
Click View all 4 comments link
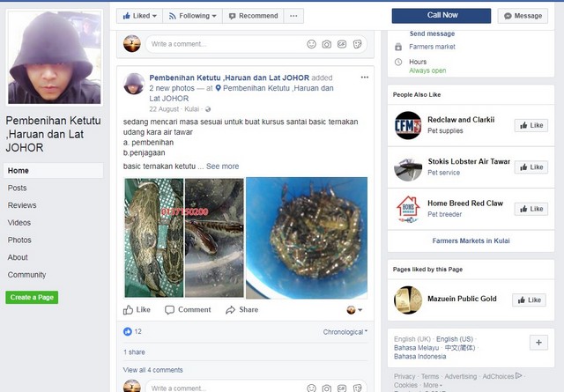pyautogui.click(x=153, y=370)
